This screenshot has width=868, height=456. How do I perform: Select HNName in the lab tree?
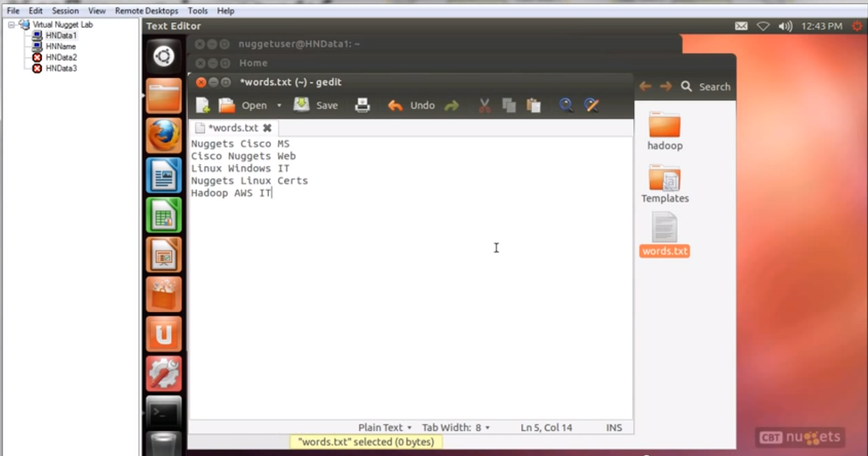point(61,47)
